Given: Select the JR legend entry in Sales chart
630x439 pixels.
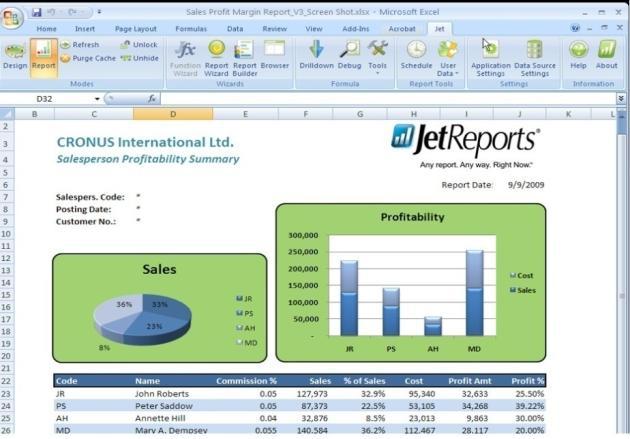Looking at the screenshot, I should click(245, 298).
